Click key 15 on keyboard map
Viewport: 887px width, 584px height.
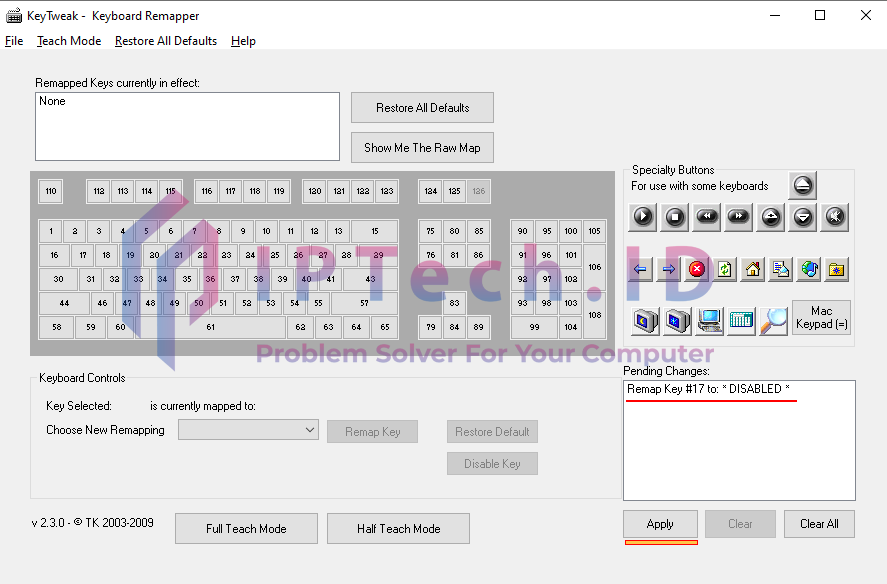click(x=374, y=231)
